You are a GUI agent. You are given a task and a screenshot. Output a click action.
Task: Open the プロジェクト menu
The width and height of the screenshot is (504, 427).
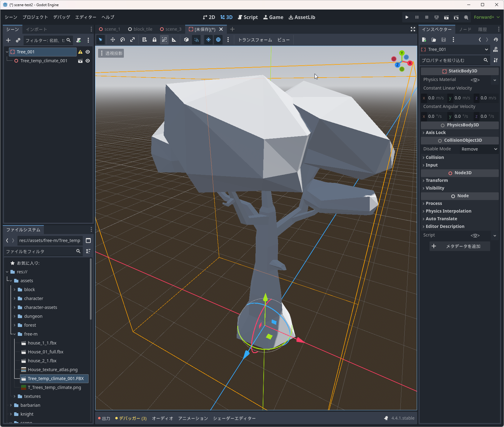click(x=35, y=17)
